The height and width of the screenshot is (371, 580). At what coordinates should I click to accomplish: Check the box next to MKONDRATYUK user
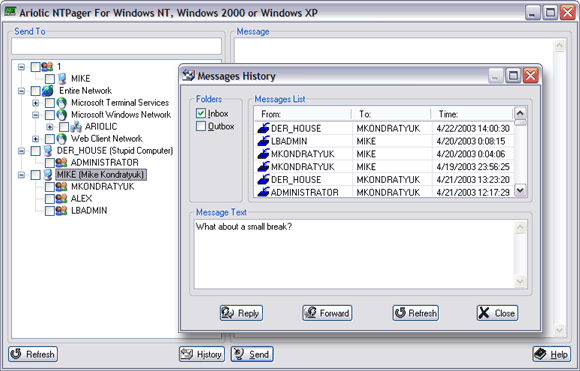tap(50, 187)
